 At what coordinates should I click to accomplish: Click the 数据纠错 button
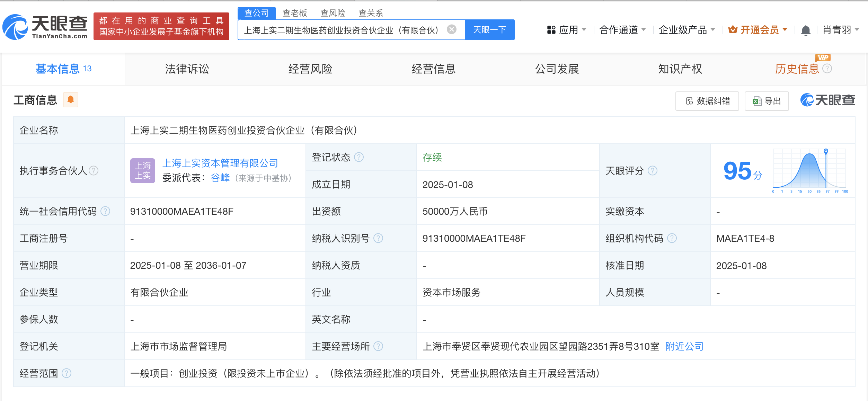coord(707,101)
